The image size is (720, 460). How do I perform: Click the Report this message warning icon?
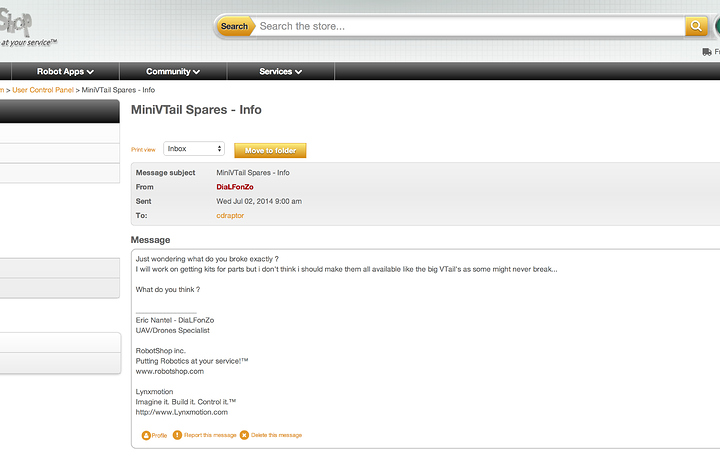(177, 435)
